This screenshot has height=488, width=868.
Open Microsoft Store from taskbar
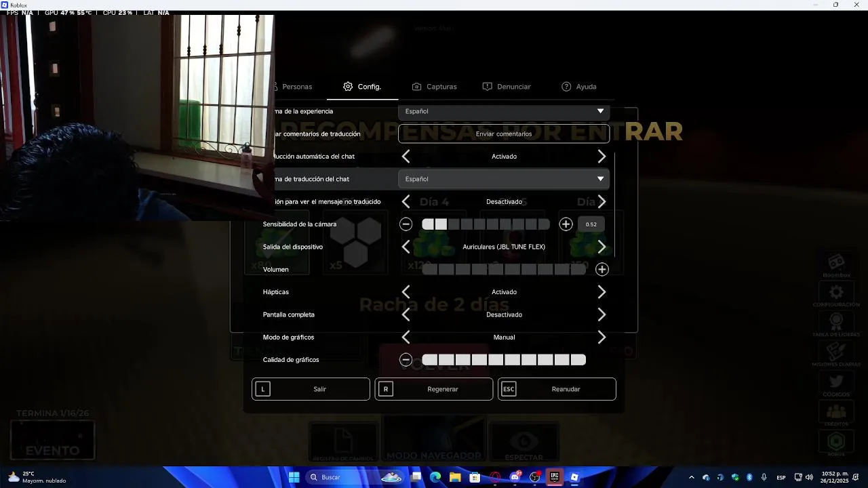(475, 477)
